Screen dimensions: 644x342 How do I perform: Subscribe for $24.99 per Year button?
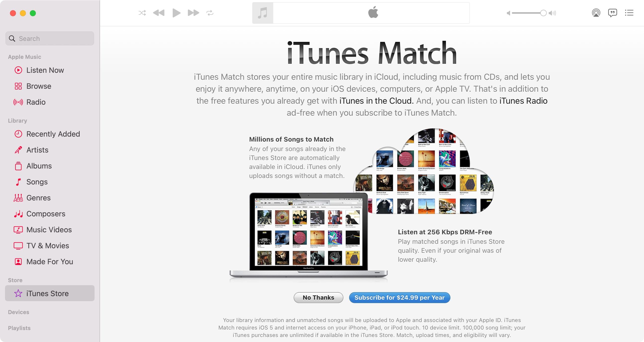tap(400, 297)
